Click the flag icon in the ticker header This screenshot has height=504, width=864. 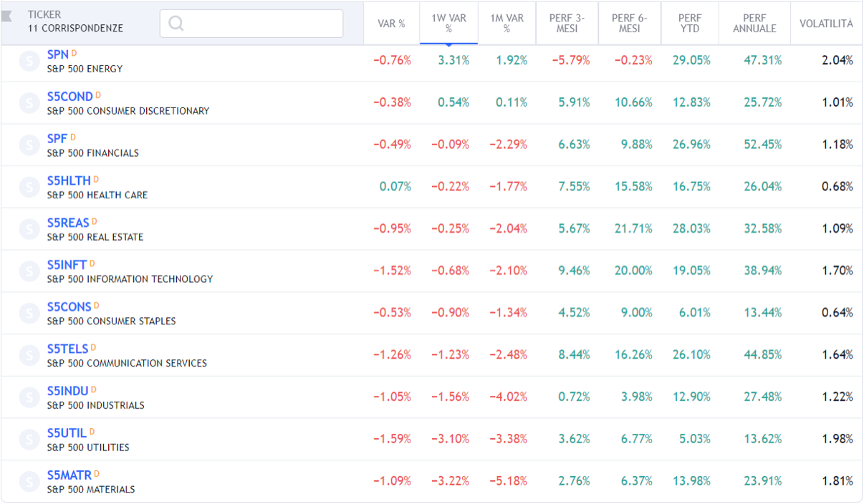coord(7,16)
